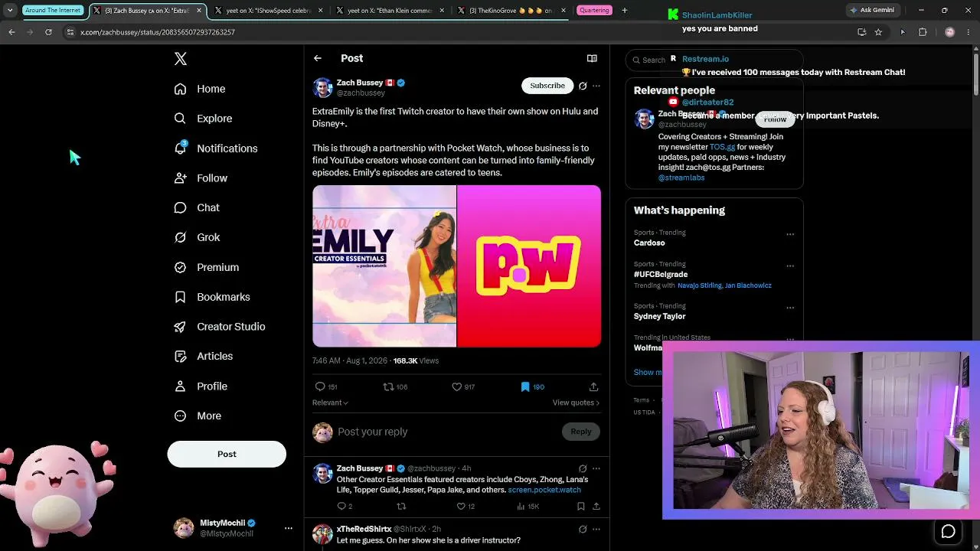Open Notifications in the sidebar
The image size is (980, 551).
[216, 148]
